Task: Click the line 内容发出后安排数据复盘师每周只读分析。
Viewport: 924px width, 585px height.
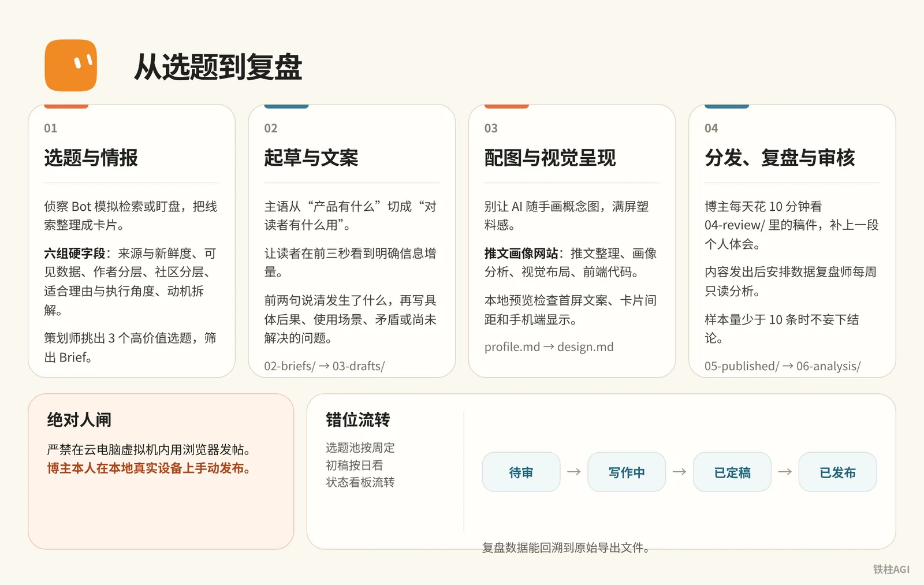Action: coord(791,281)
